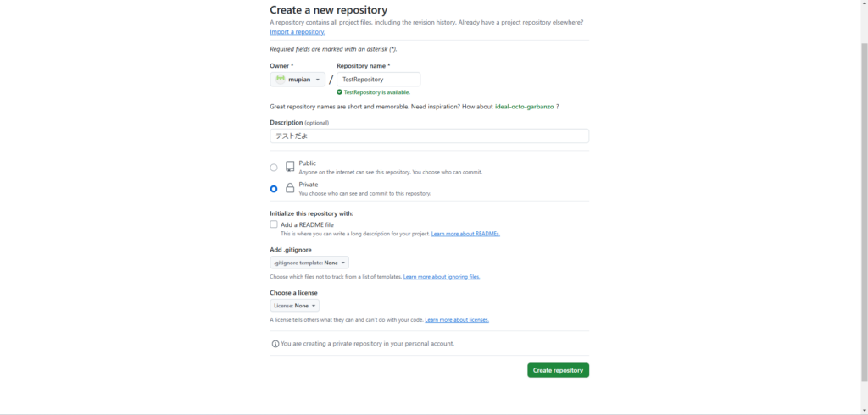Select the Private radio button
This screenshot has height=415, width=868.
point(274,189)
